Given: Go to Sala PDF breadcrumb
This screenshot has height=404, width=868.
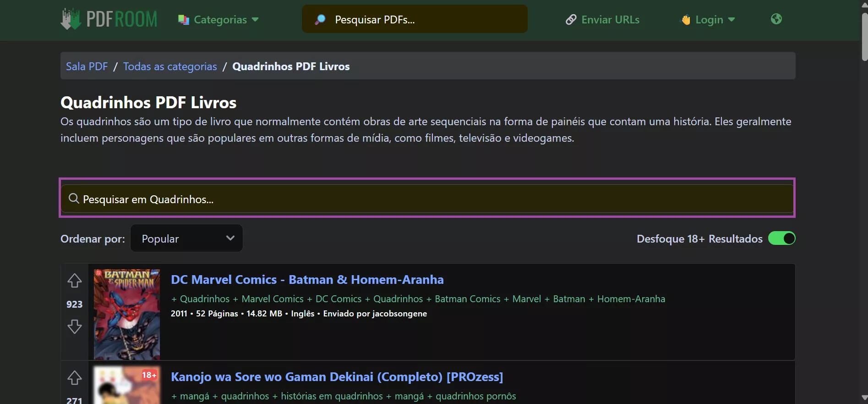Looking at the screenshot, I should point(87,66).
